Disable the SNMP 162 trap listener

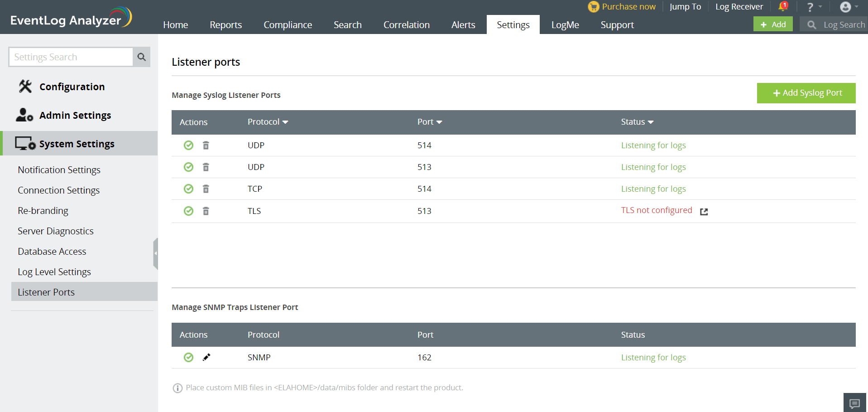(x=188, y=357)
